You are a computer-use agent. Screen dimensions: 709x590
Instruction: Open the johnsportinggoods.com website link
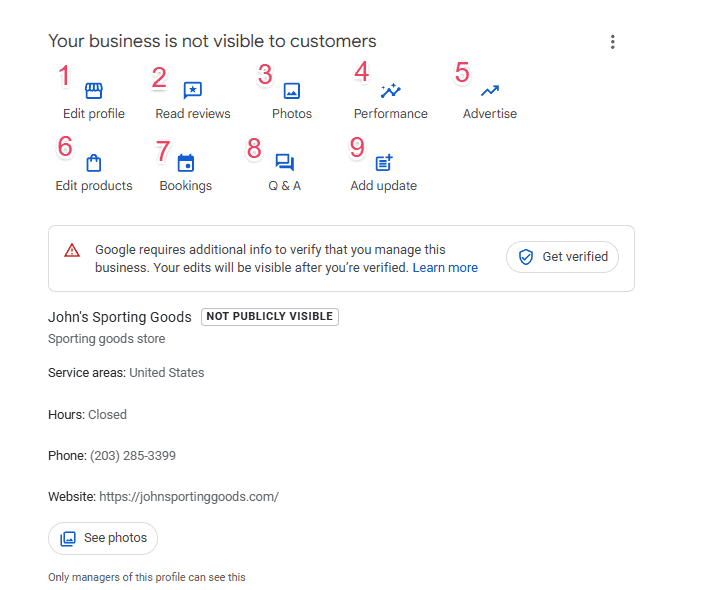[189, 496]
